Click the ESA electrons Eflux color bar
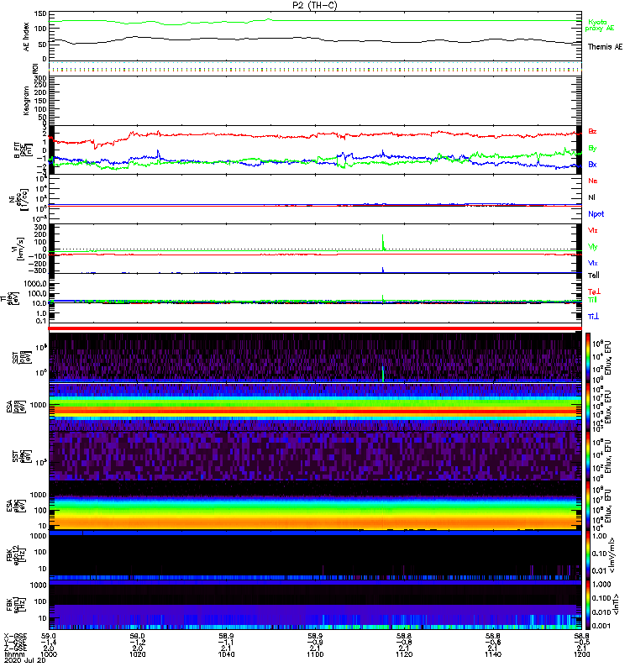 588,506
